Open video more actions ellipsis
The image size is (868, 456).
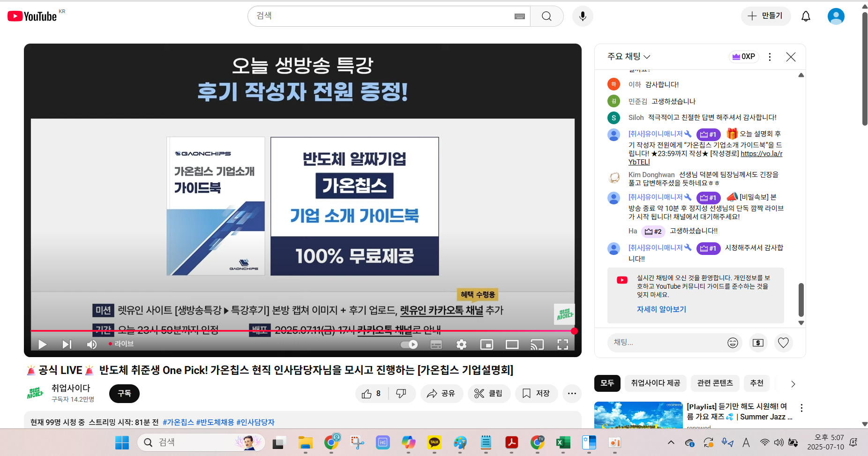pos(572,394)
